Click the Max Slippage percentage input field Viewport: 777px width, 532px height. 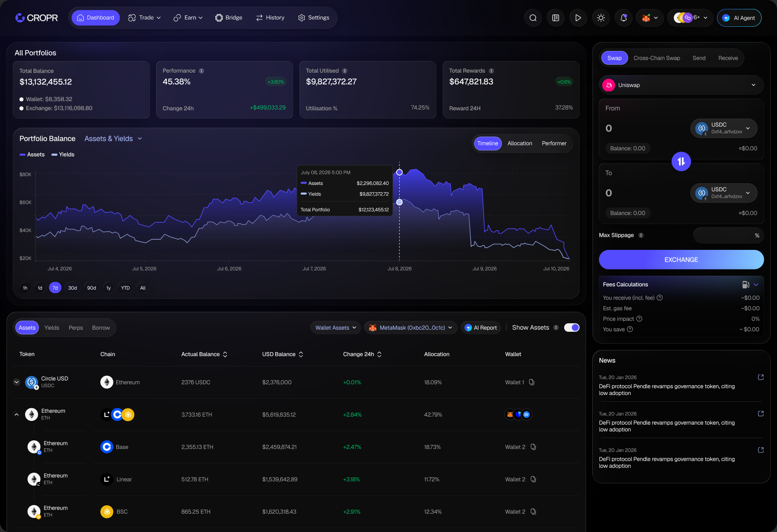click(x=728, y=235)
